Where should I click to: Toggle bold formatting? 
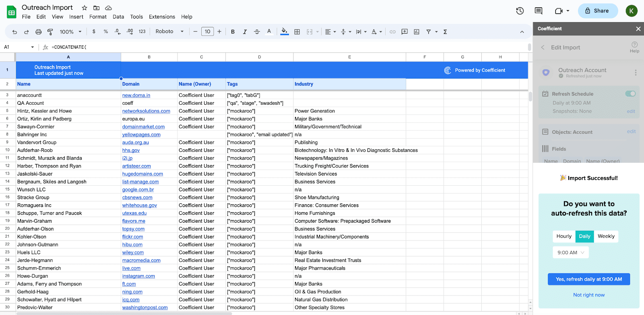point(233,32)
